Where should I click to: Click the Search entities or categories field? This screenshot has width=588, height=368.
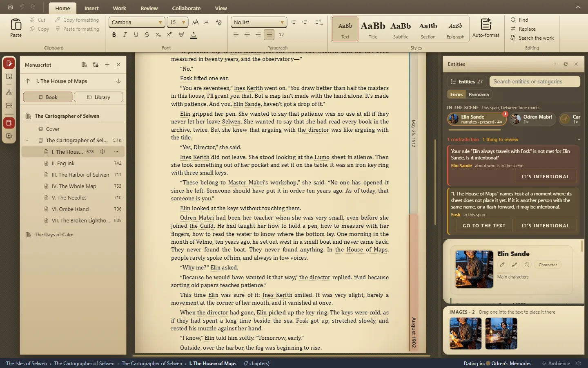(x=535, y=81)
